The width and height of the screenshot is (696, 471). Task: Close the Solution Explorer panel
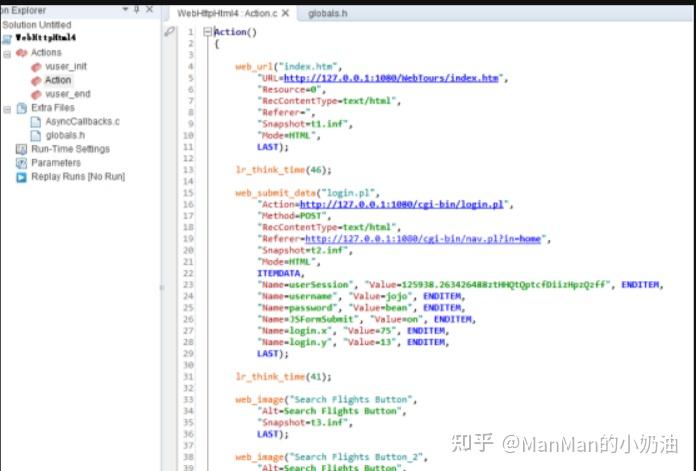point(150,9)
